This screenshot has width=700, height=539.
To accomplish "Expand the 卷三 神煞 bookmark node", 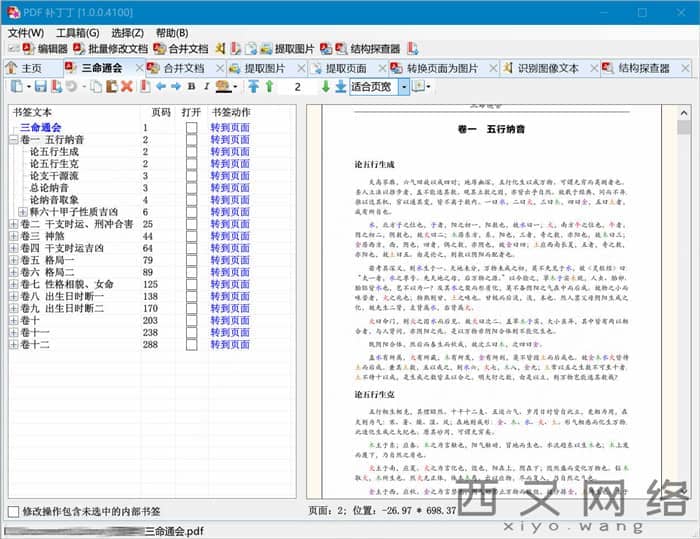I will point(13,236).
